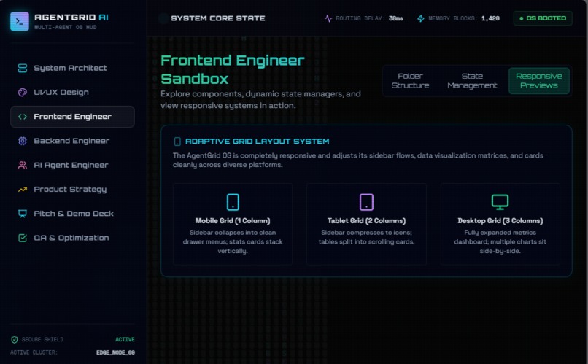Click the Tablet Grid tablet icon

click(x=366, y=202)
